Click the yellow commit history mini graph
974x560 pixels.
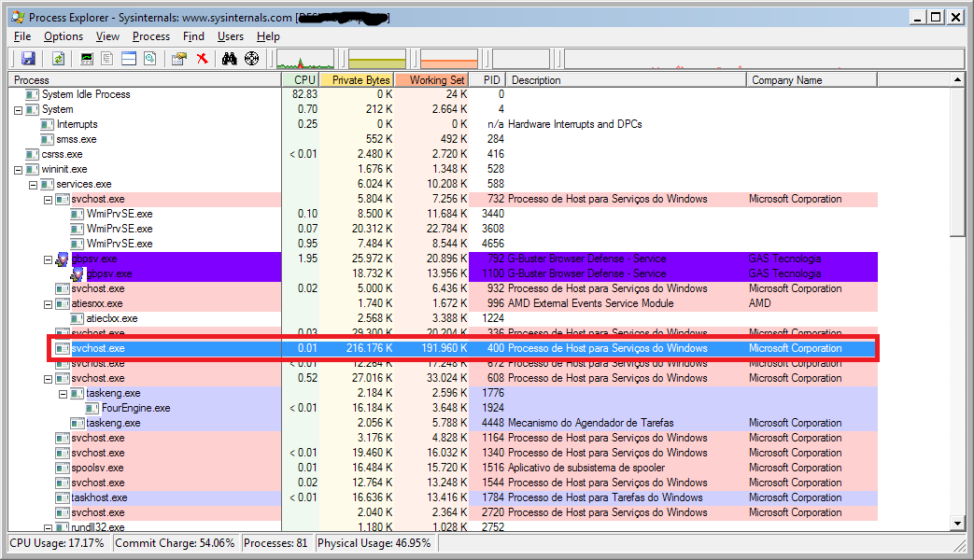[x=377, y=59]
